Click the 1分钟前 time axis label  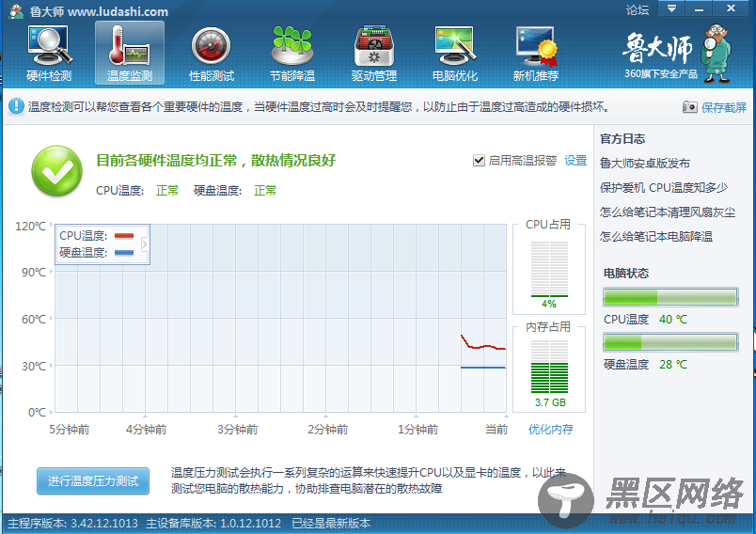click(417, 430)
